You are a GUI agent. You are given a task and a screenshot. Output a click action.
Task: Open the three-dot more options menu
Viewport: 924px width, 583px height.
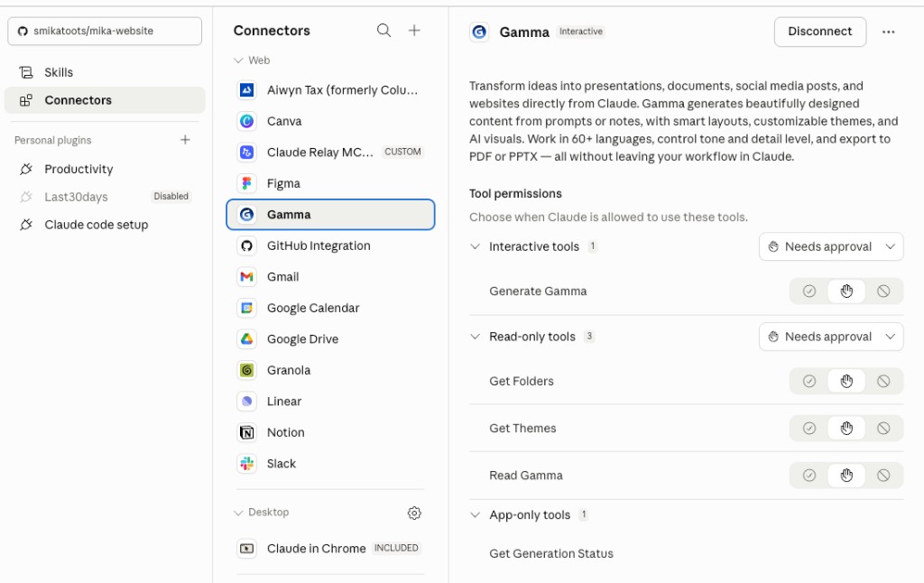889,32
